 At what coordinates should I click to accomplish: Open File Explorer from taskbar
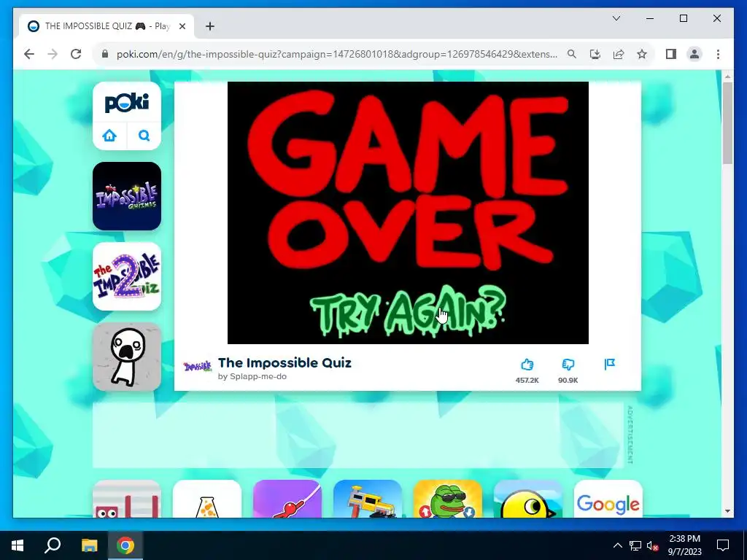click(x=89, y=545)
